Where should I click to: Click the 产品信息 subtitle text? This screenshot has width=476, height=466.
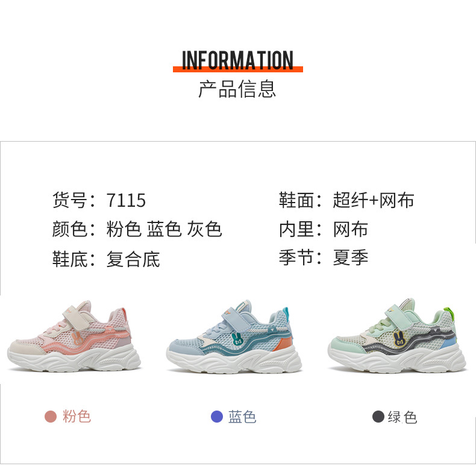[237, 89]
